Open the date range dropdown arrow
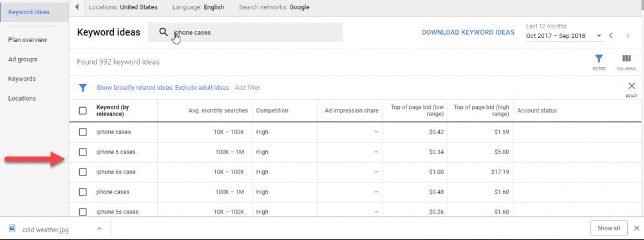 (x=599, y=36)
